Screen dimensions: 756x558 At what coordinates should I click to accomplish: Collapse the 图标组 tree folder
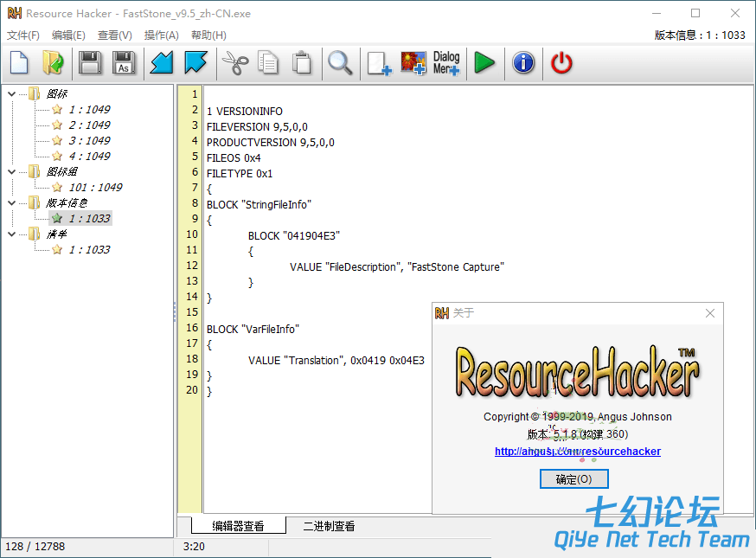coord(12,171)
